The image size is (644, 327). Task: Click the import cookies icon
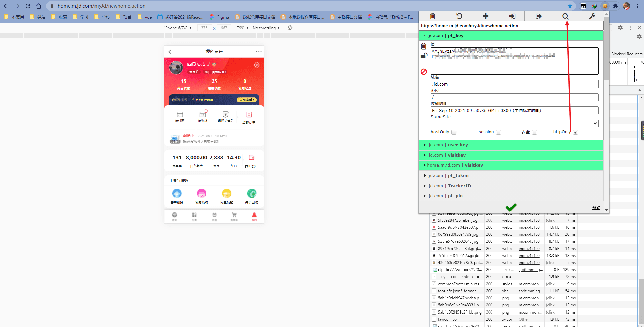point(512,16)
